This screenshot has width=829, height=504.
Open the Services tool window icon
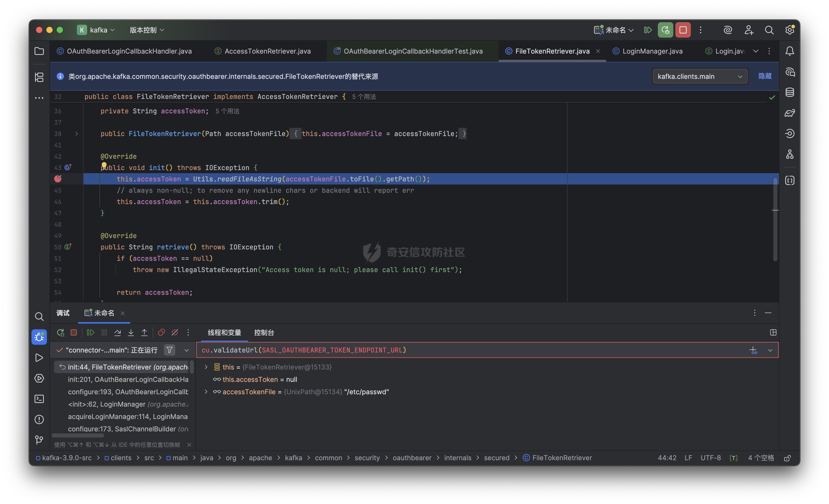[x=39, y=378]
